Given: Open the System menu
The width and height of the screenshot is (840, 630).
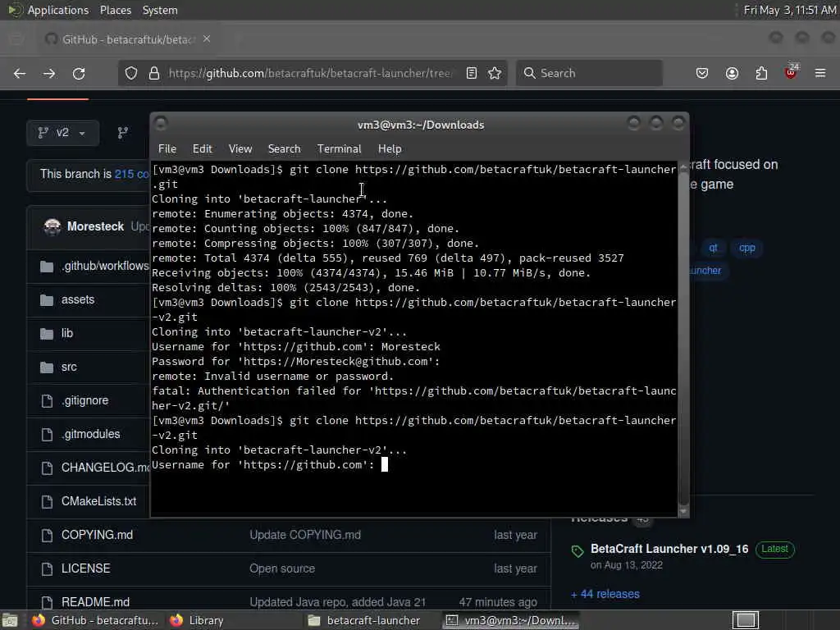Looking at the screenshot, I should pos(160,10).
